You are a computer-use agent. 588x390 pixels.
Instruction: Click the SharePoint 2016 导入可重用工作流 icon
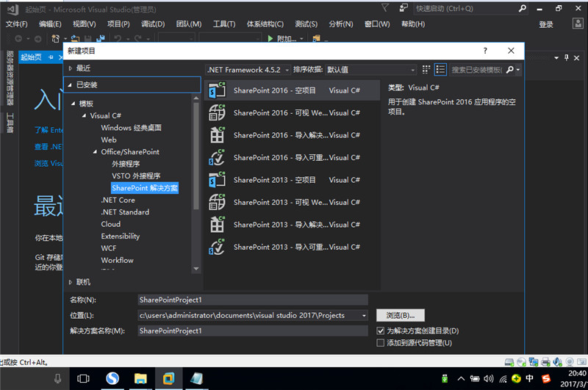tap(217, 157)
